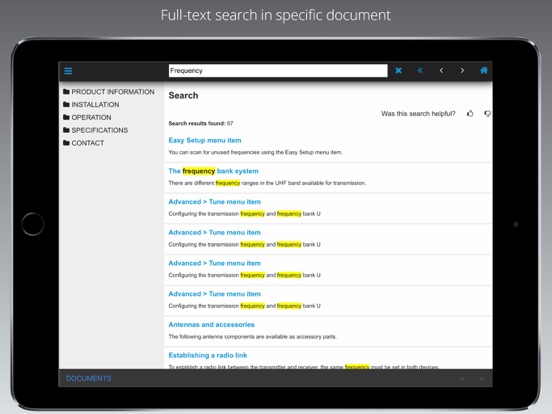This screenshot has height=414, width=552.
Task: Click 'There are different frequency ranges' snippet
Action: (267, 183)
